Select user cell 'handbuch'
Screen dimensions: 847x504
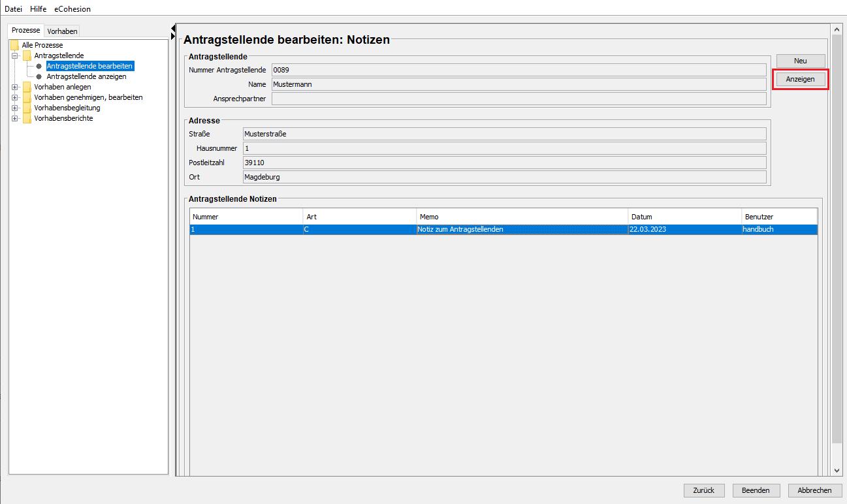tap(779, 230)
